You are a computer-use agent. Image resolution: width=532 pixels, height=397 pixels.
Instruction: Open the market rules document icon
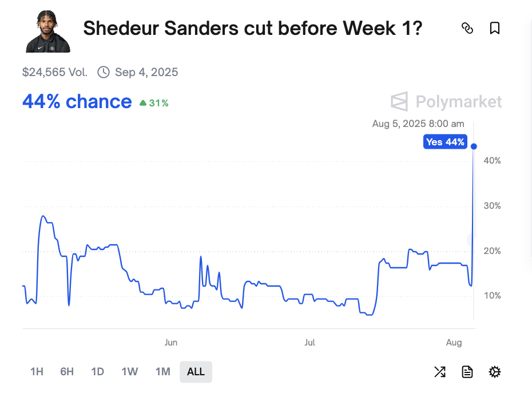click(x=467, y=372)
